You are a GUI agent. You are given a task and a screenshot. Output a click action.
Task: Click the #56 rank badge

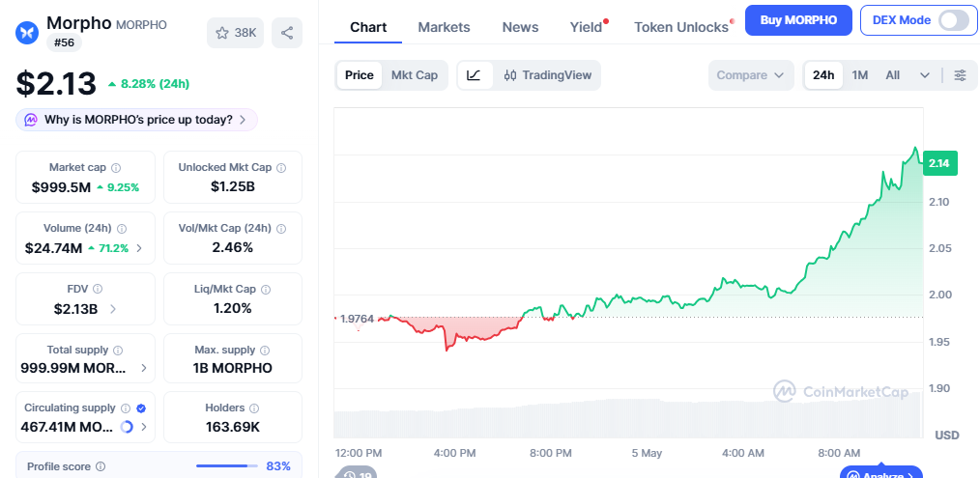[64, 43]
